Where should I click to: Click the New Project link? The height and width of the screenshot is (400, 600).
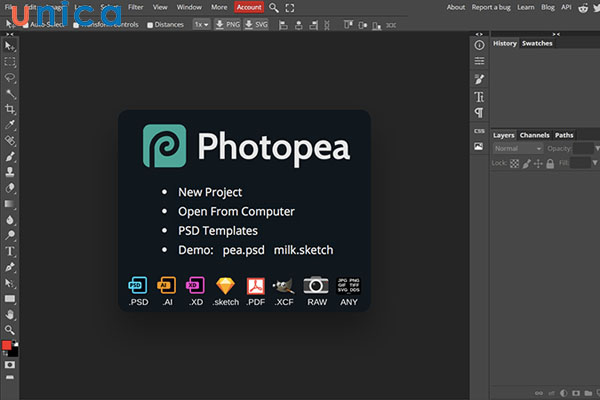pyautogui.click(x=210, y=192)
